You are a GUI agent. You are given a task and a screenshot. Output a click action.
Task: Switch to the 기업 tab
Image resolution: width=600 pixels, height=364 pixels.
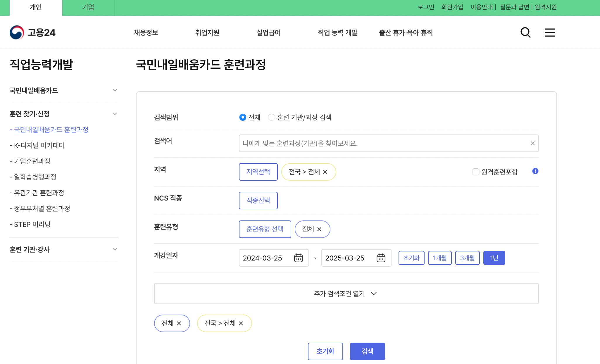pos(88,7)
